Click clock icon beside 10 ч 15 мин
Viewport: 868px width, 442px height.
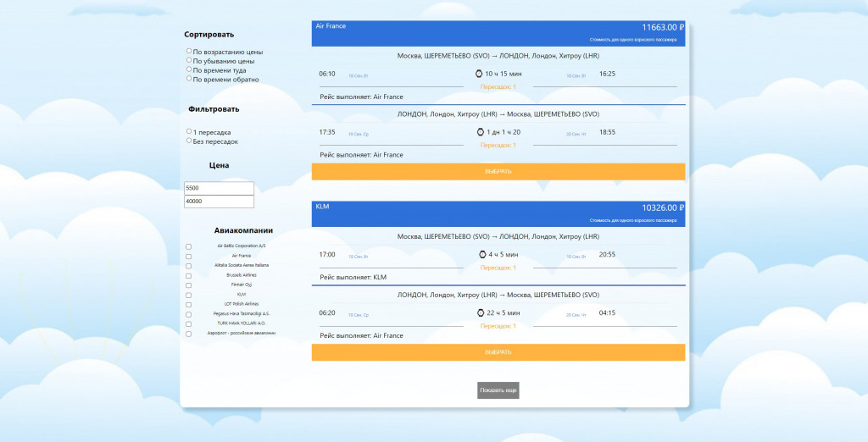pyautogui.click(x=480, y=74)
